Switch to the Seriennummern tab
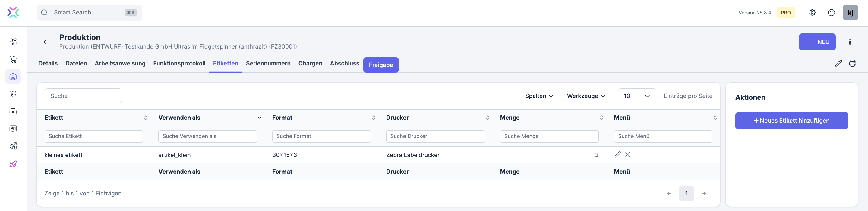This screenshot has width=868, height=211. pos(268,63)
